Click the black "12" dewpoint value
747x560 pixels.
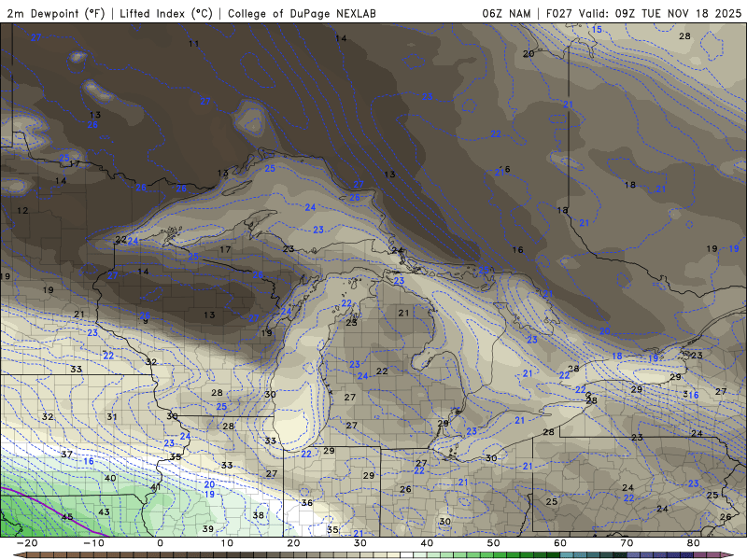tap(22, 211)
